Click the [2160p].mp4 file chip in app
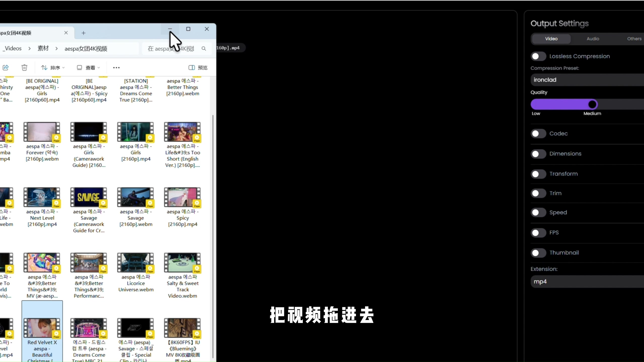644x362 pixels. click(x=230, y=48)
